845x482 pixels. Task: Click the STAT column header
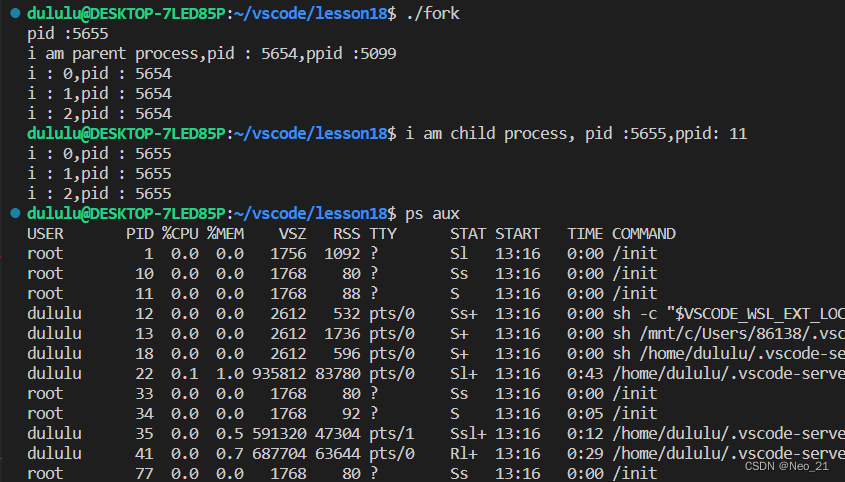point(468,233)
